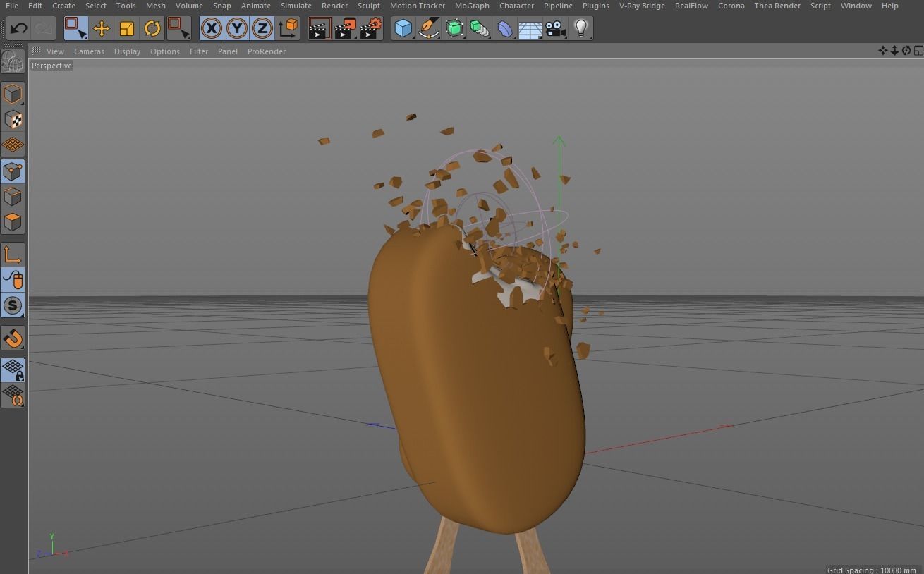Activate Points mode icon
Viewport: 924px width, 574px height.
(x=13, y=171)
